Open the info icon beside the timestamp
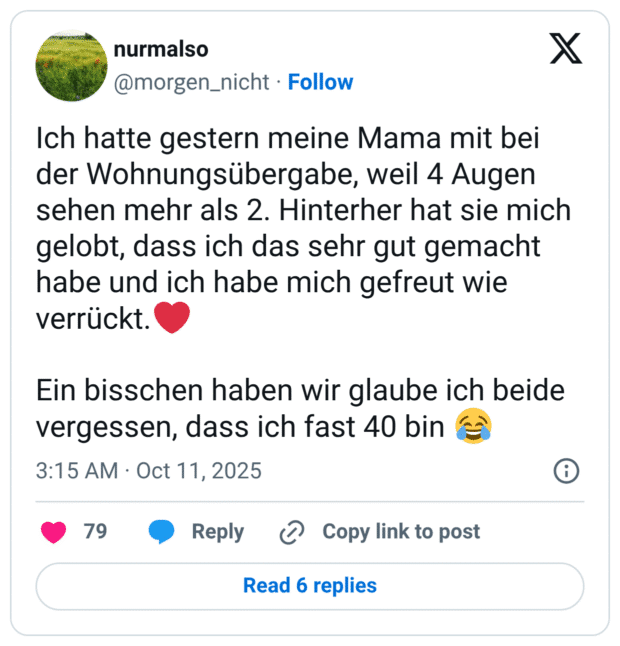 565,470
